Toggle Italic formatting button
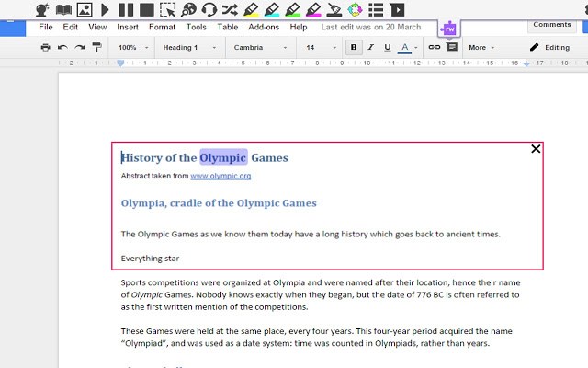Screen dimensions: 588x368 371,47
